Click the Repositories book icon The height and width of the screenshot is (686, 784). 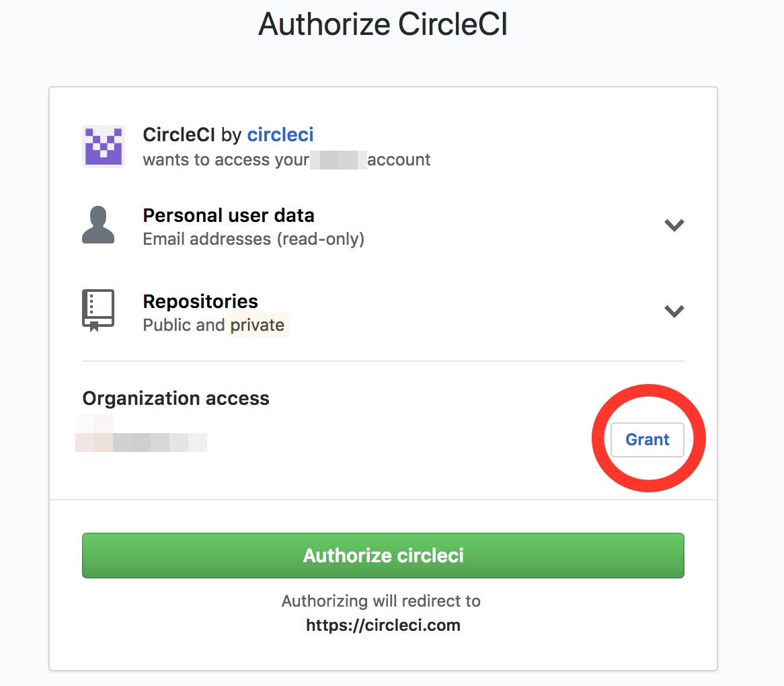click(98, 311)
